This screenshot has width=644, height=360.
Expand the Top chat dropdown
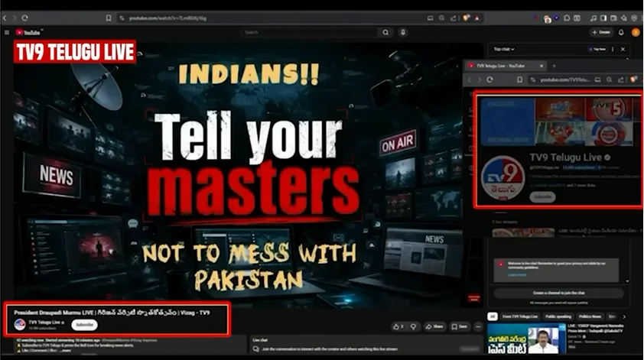tap(504, 49)
